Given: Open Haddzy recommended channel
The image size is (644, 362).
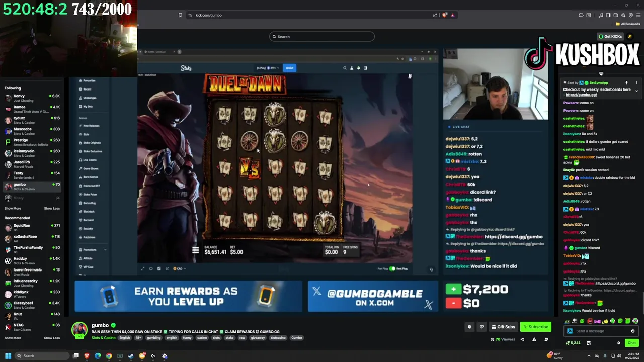Looking at the screenshot, I should pyautogui.click(x=31, y=260).
